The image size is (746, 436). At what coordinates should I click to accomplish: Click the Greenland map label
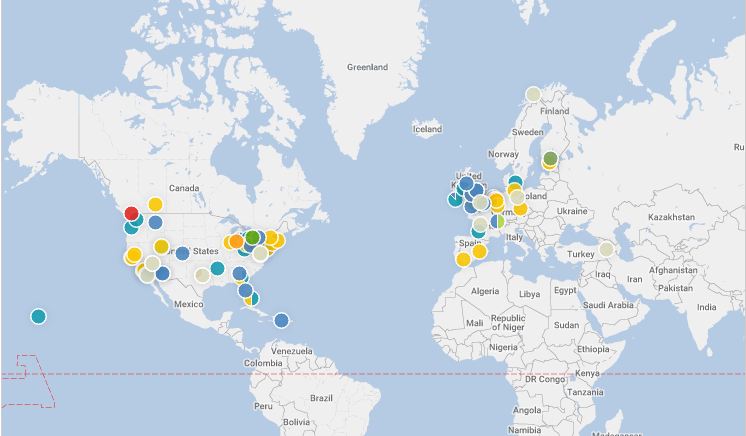pyautogui.click(x=367, y=67)
